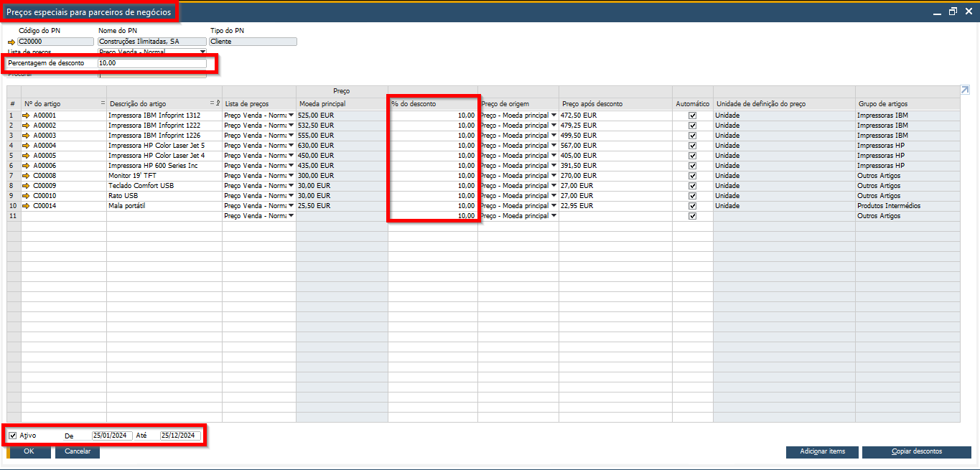Click the Adicionar items button

[x=822, y=452]
